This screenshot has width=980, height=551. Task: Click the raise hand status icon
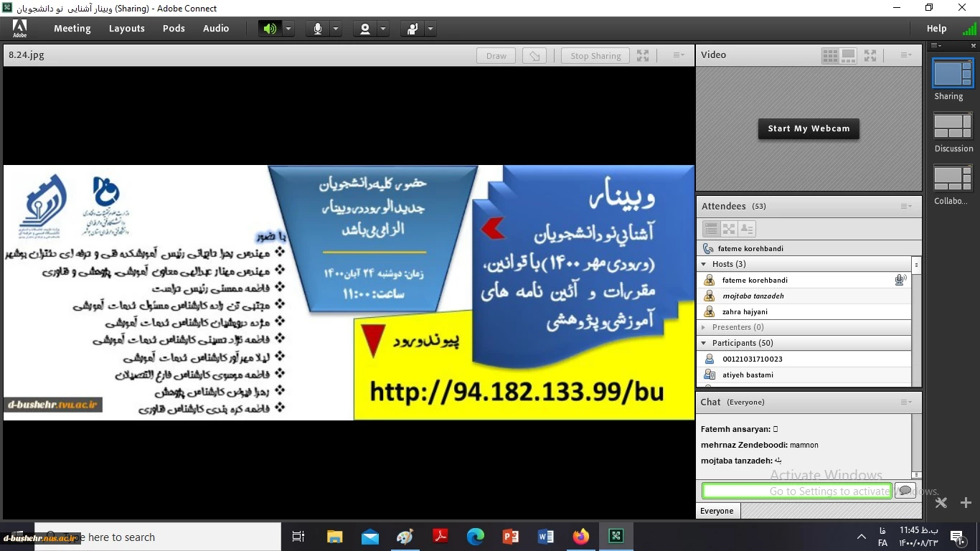click(x=413, y=29)
